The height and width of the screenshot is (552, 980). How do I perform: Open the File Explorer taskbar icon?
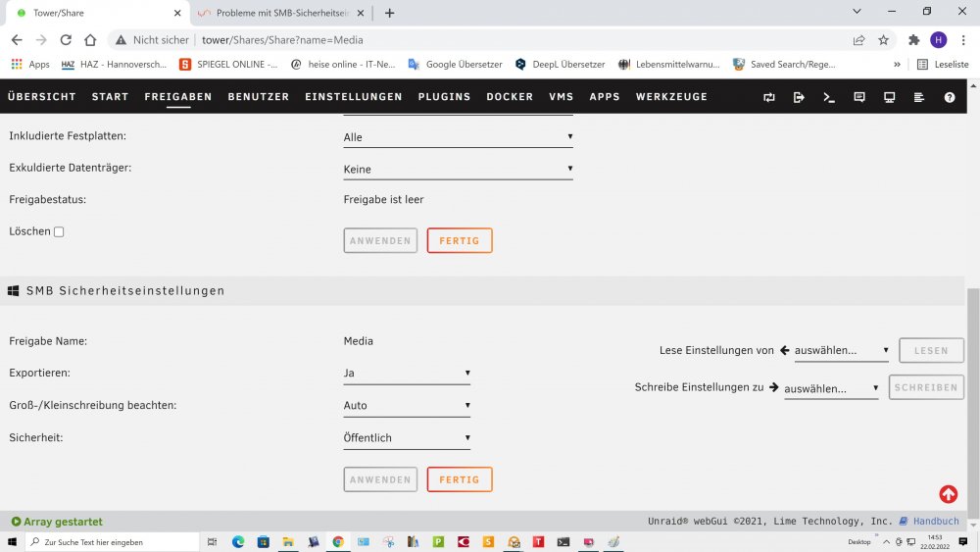[288, 542]
